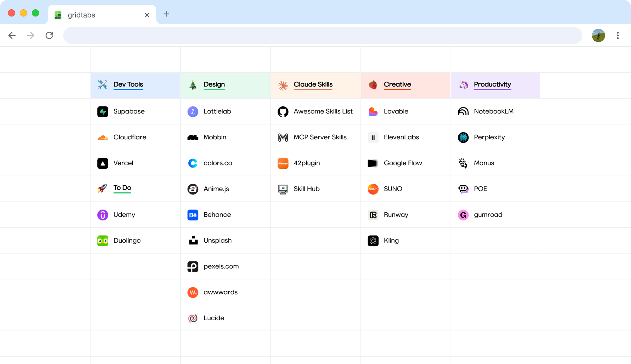Open the NotebookLM link
631x364 pixels.
pos(493,111)
